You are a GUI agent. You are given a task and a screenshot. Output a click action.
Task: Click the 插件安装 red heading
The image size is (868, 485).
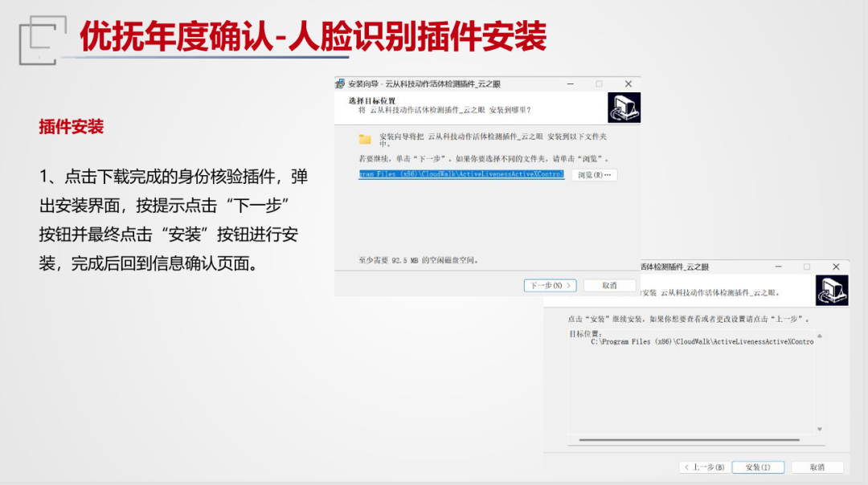tap(72, 127)
